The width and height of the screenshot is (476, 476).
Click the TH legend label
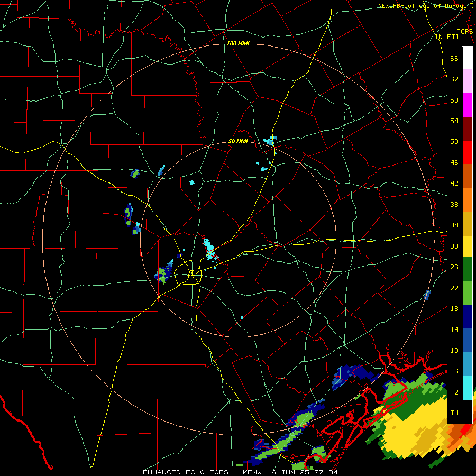click(454, 413)
